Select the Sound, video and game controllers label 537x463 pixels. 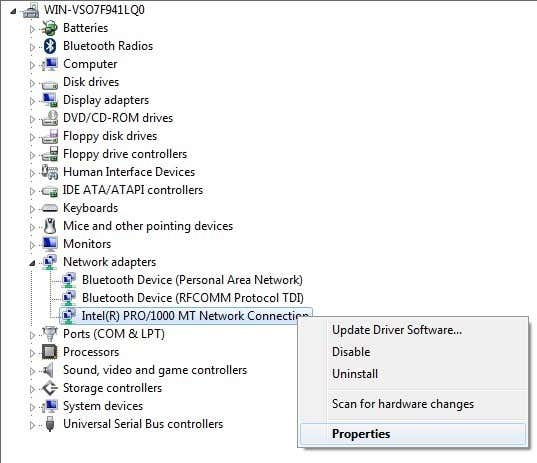155,370
